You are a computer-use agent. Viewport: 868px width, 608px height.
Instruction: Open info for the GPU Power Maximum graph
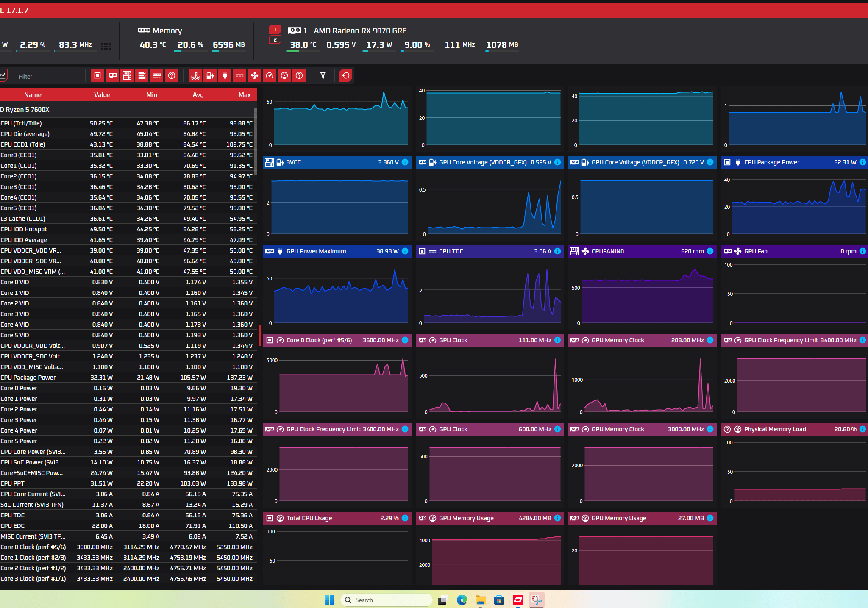coord(405,251)
